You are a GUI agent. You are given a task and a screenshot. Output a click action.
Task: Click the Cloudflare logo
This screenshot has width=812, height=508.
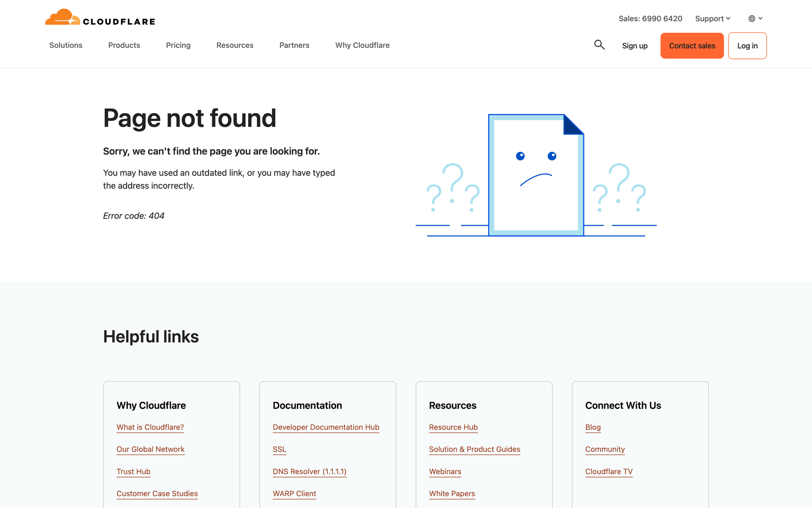point(100,17)
